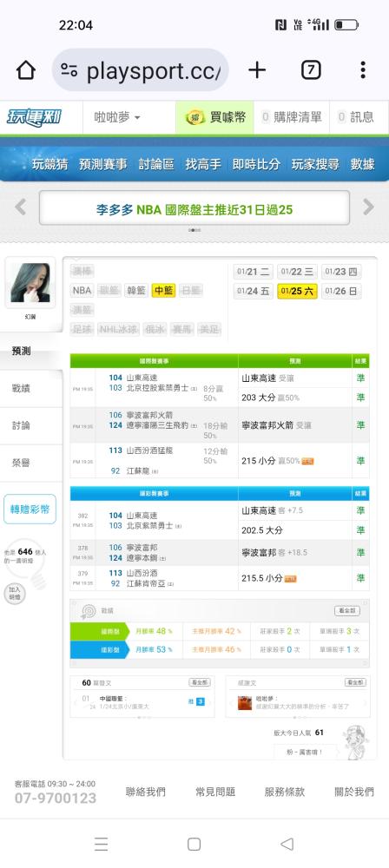Image resolution: width=389 pixels, height=868 pixels.
Task: Select date 01/21 二
Action: click(254, 271)
